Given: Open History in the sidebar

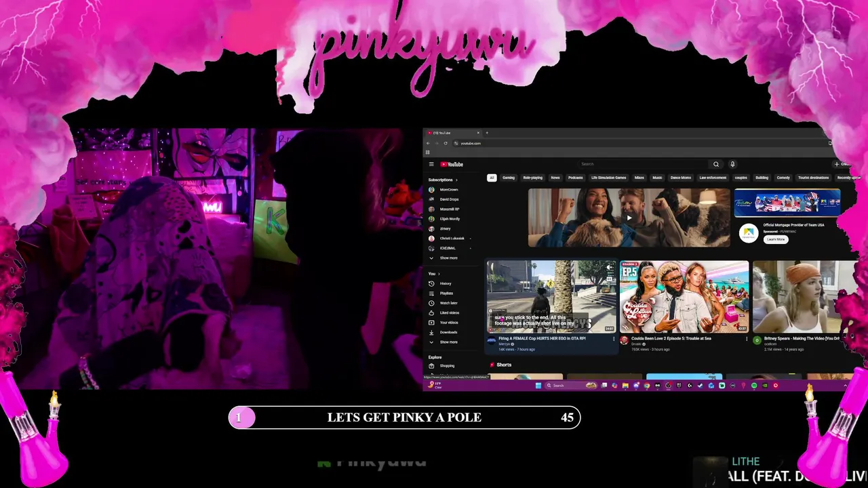Looking at the screenshot, I should point(445,283).
